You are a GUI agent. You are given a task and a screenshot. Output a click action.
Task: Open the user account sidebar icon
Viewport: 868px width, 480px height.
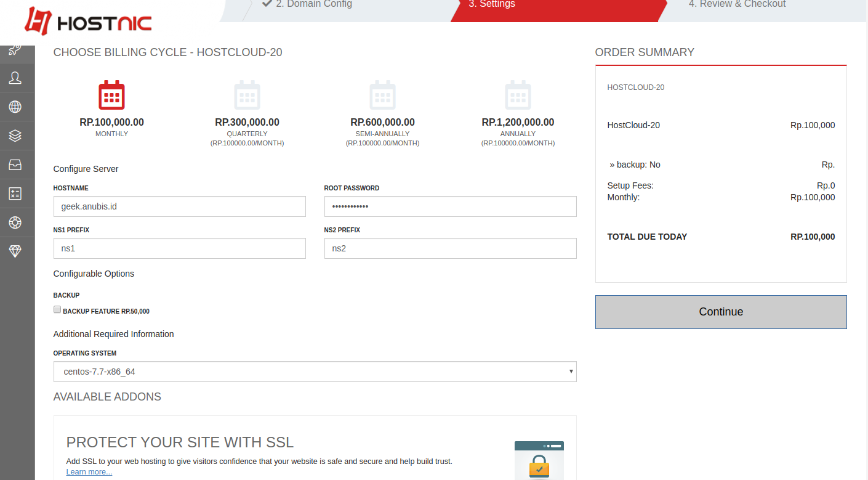click(15, 78)
